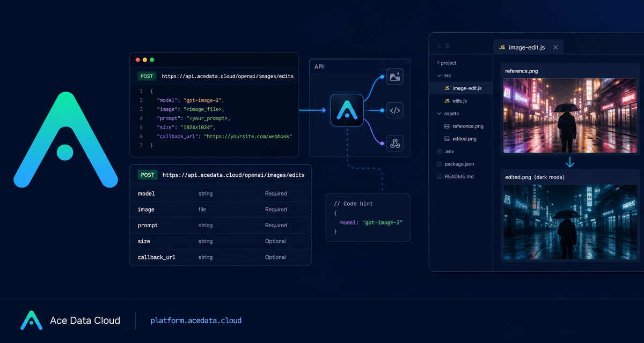Click image icon beside reference.png in tree
The height and width of the screenshot is (343, 644).
point(447,126)
